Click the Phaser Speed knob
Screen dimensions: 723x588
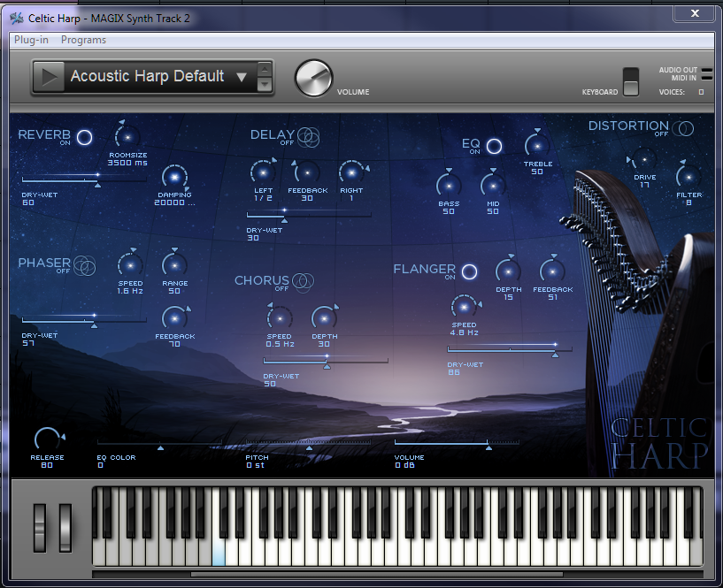pyautogui.click(x=130, y=265)
